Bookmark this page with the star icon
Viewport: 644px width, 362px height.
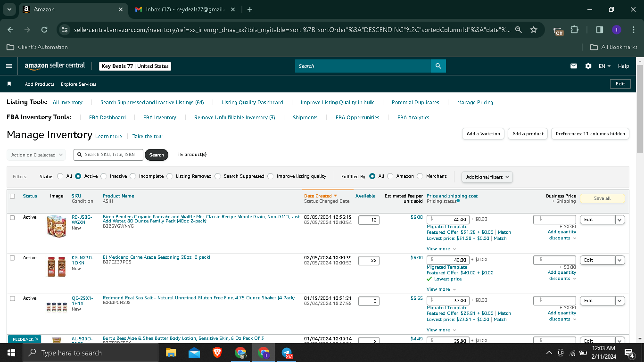[x=534, y=30]
